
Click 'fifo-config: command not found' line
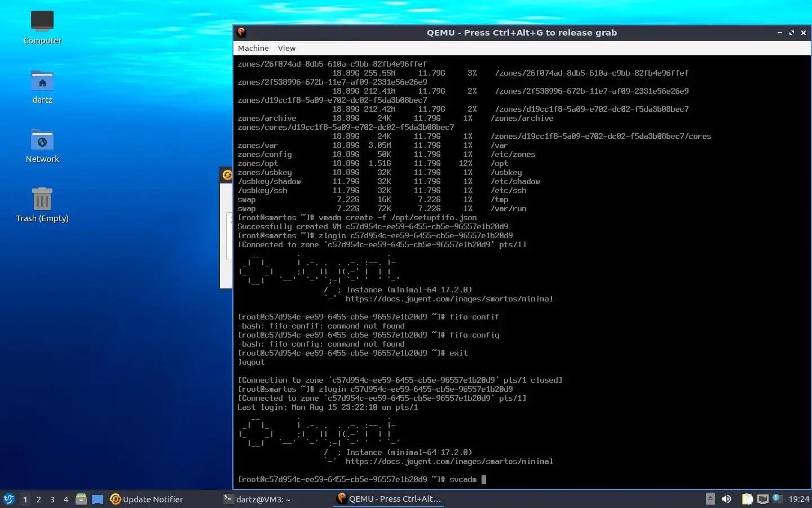(x=321, y=344)
